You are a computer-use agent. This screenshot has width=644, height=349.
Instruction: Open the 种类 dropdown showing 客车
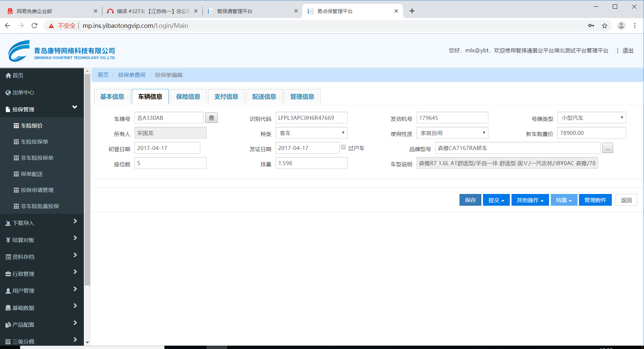coord(311,133)
